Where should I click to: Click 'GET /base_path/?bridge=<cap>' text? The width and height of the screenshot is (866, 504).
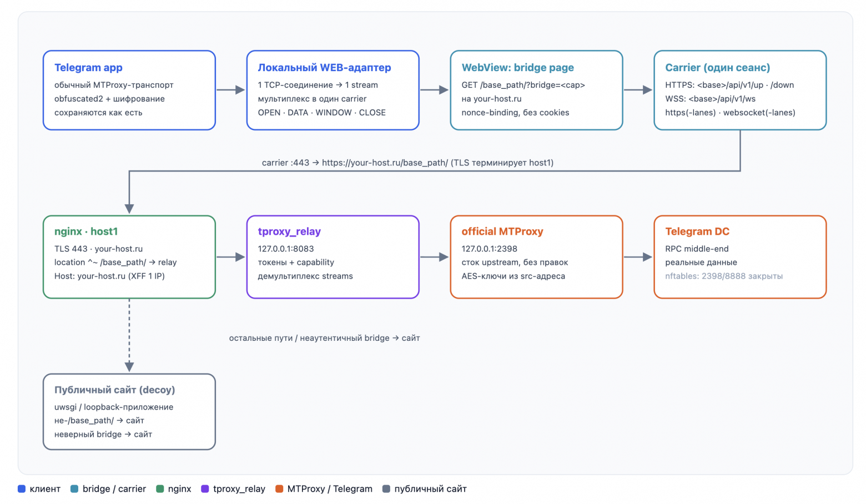523,85
